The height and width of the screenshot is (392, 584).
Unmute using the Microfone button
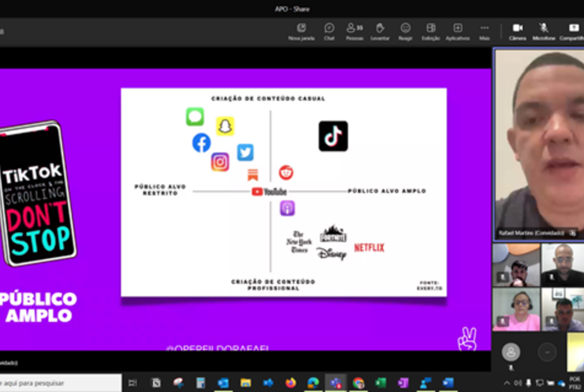[543, 31]
